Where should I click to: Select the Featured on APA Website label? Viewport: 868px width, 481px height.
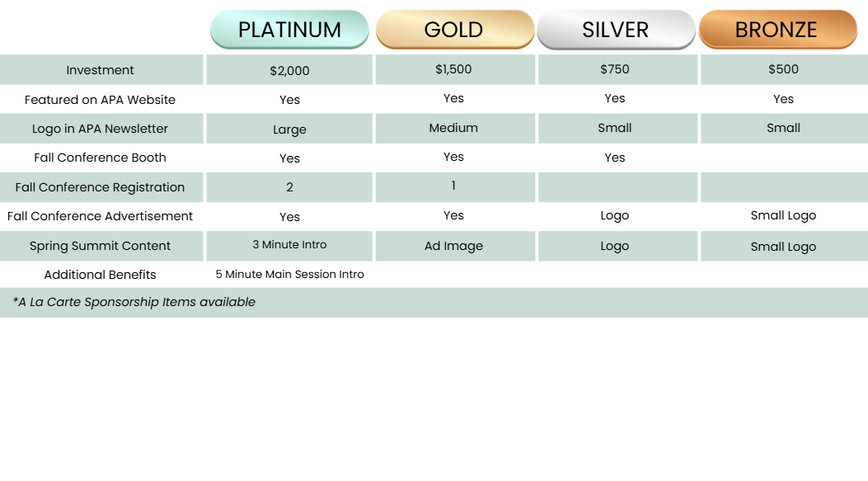(x=101, y=100)
